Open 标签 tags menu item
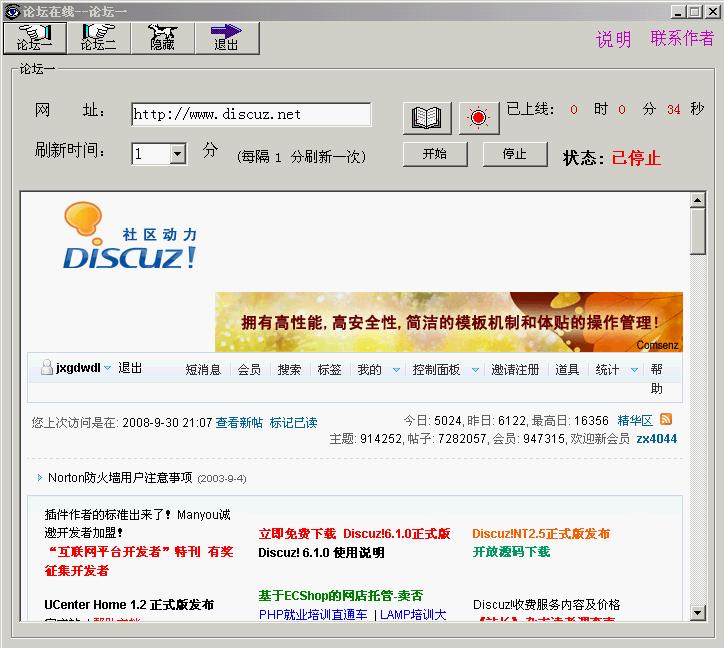This screenshot has height=648, width=724. click(x=329, y=369)
